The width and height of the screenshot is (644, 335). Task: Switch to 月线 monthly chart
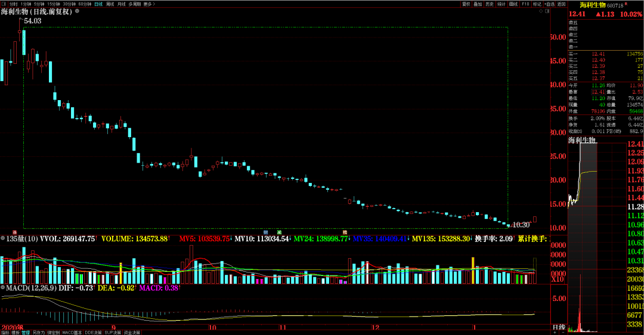pyautogui.click(x=122, y=4)
